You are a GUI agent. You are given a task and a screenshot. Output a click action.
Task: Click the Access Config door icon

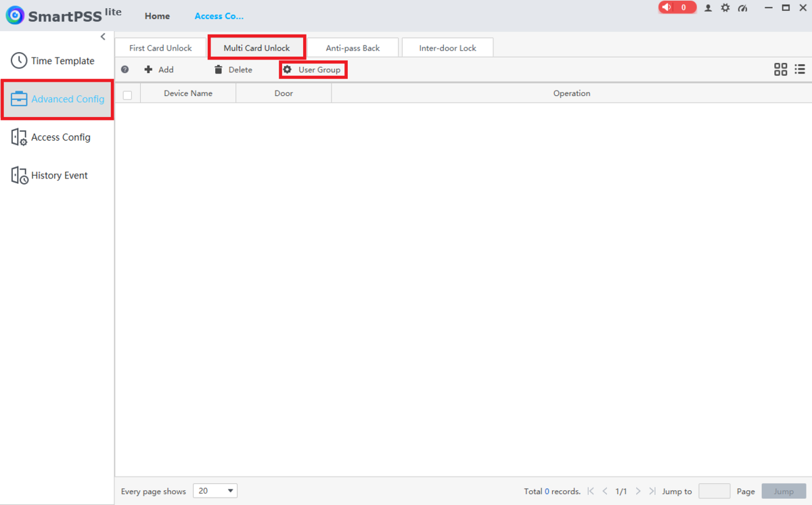tap(19, 137)
